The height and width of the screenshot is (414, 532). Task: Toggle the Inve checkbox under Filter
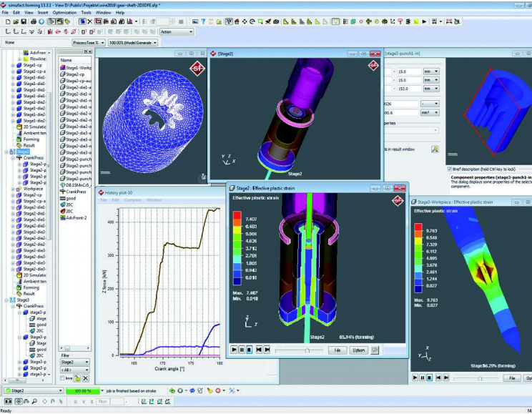click(x=63, y=378)
